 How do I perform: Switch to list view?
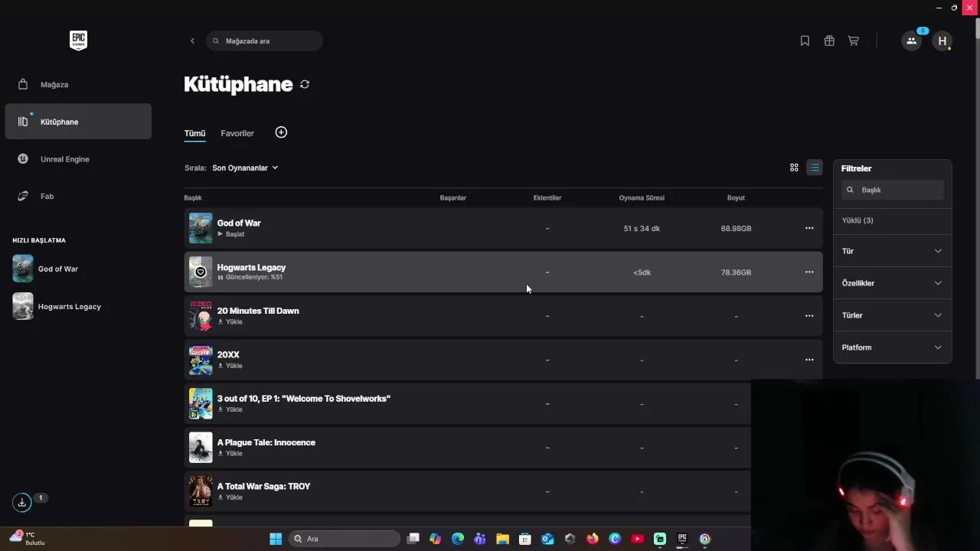[x=815, y=168]
